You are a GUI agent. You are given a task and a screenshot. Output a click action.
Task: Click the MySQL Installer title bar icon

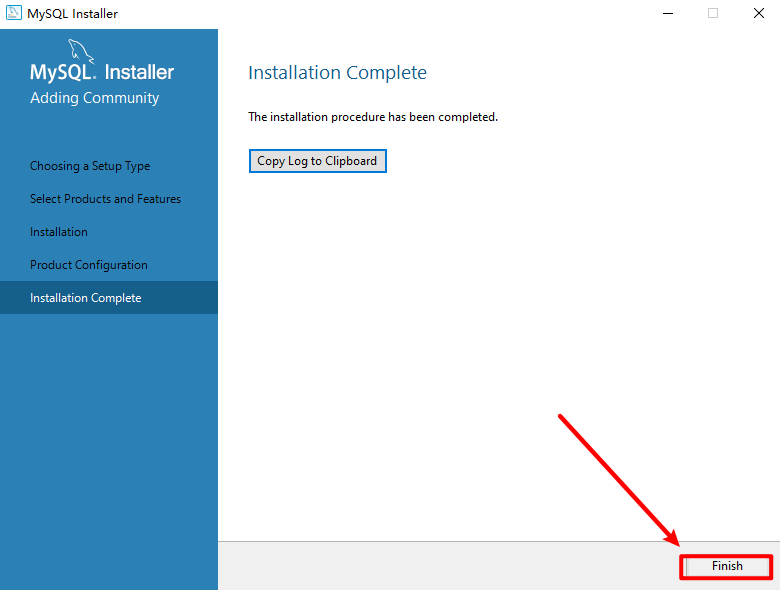[15, 14]
